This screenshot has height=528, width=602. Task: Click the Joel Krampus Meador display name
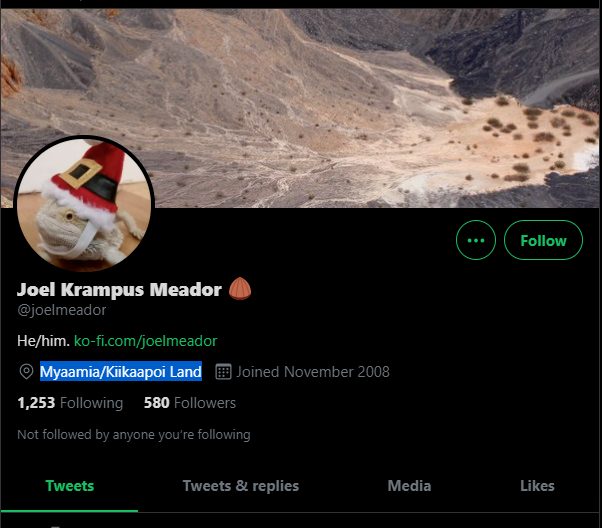pos(119,290)
